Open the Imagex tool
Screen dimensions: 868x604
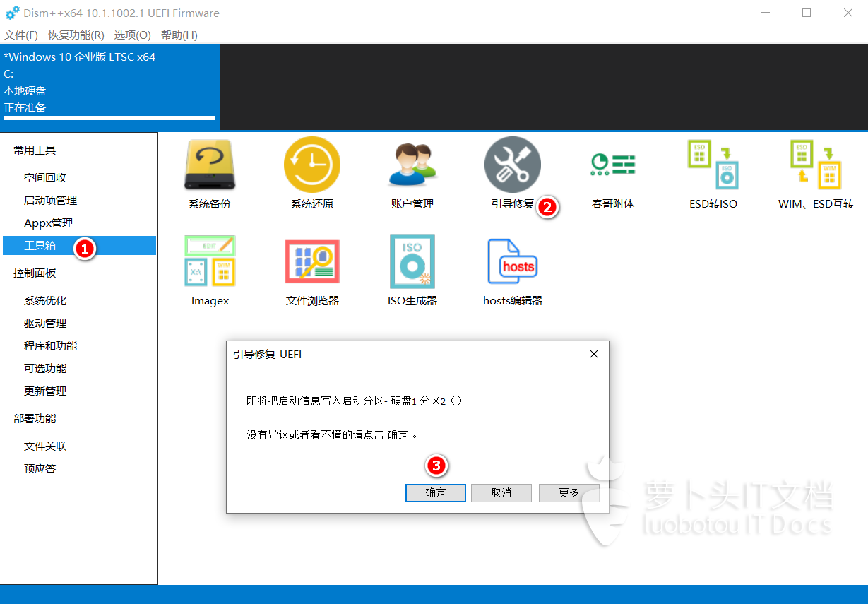[x=210, y=261]
